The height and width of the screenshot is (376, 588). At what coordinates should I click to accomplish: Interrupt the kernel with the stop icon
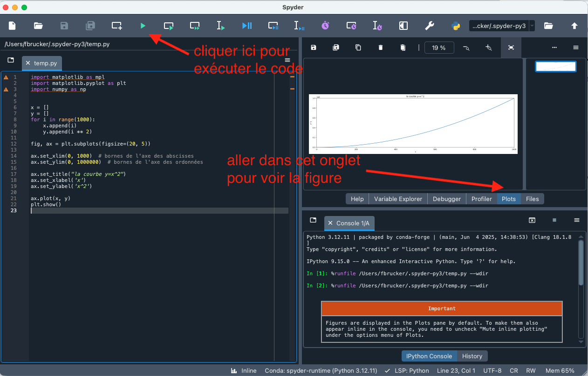(x=554, y=220)
